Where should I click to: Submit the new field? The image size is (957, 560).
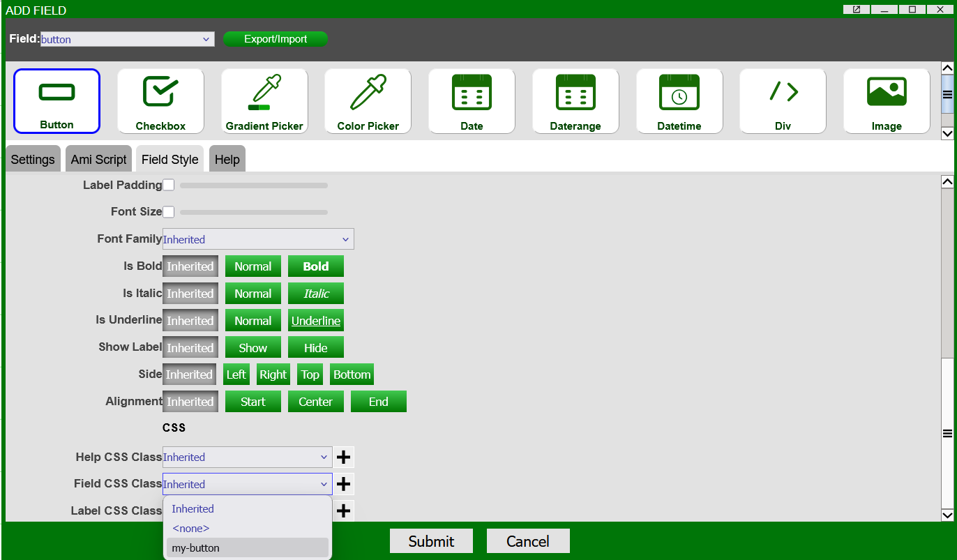point(431,540)
